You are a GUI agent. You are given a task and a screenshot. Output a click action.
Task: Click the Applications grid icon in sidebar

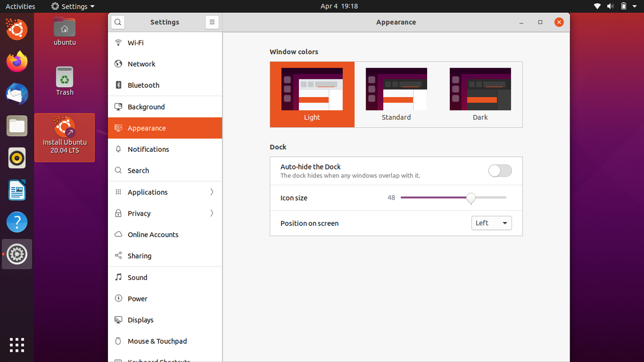pyautogui.click(x=119, y=192)
